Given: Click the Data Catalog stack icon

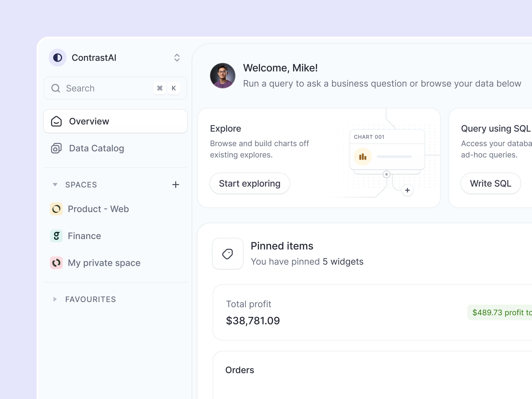Looking at the screenshot, I should tap(56, 148).
